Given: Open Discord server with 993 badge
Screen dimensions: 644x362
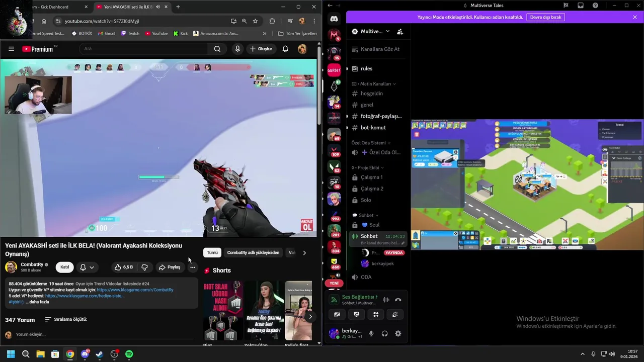Looking at the screenshot, I should click(x=334, y=216).
